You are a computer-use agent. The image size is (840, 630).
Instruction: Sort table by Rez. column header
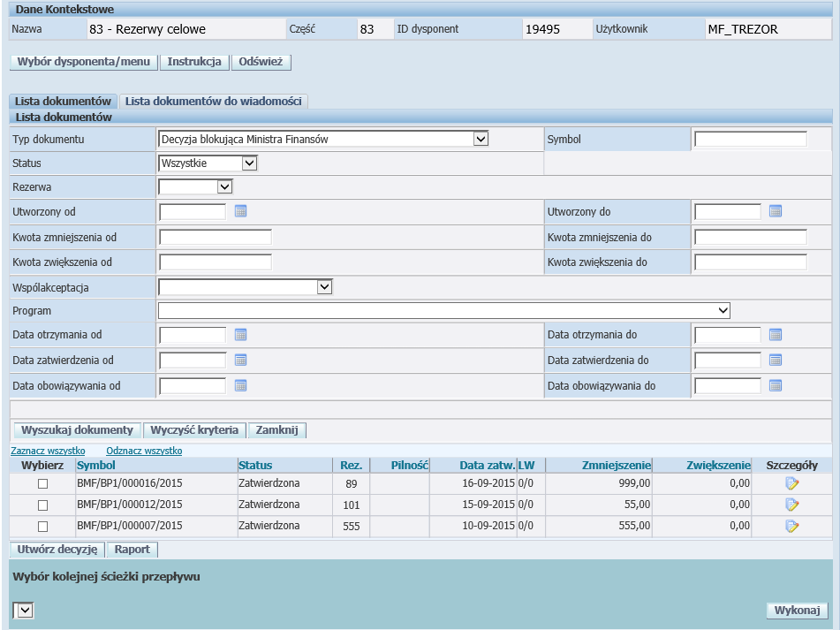352,466
